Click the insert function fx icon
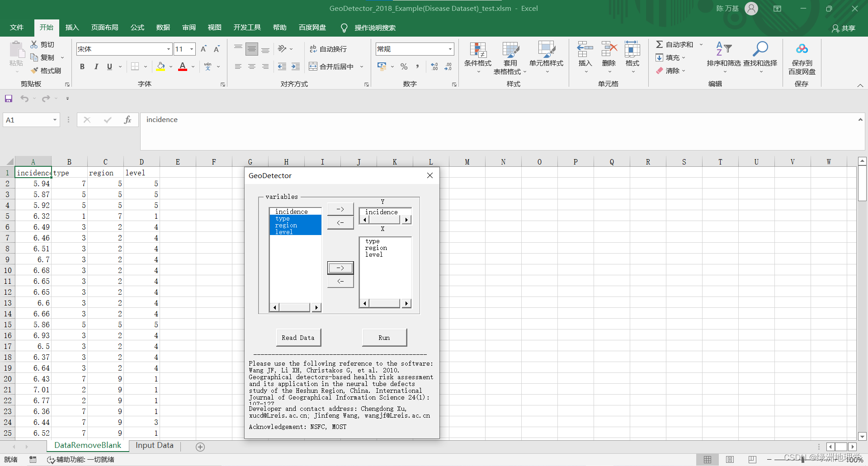Viewport: 868px width, 466px height. [127, 120]
